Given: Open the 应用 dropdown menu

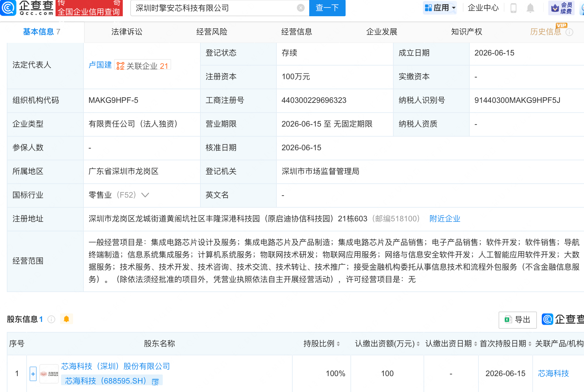Looking at the screenshot, I should point(440,8).
